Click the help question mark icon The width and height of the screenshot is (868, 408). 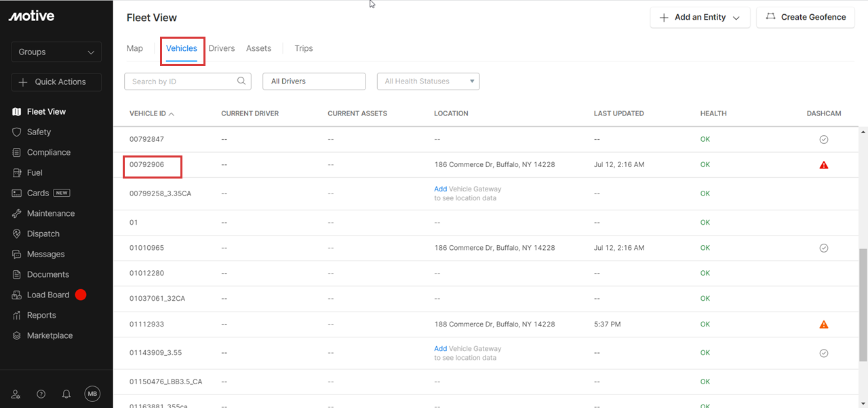(41, 394)
